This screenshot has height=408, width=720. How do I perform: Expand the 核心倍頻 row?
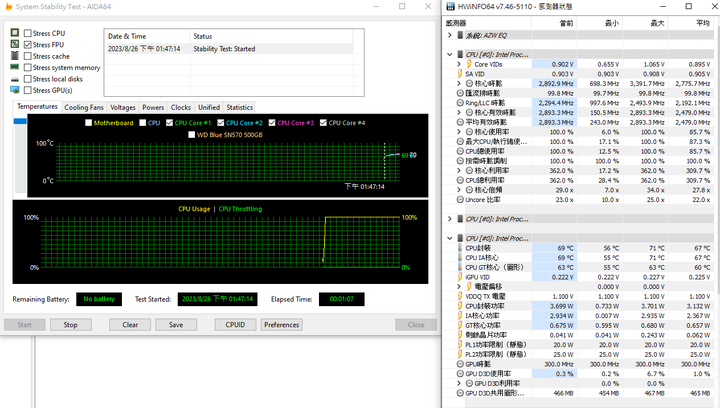click(459, 189)
